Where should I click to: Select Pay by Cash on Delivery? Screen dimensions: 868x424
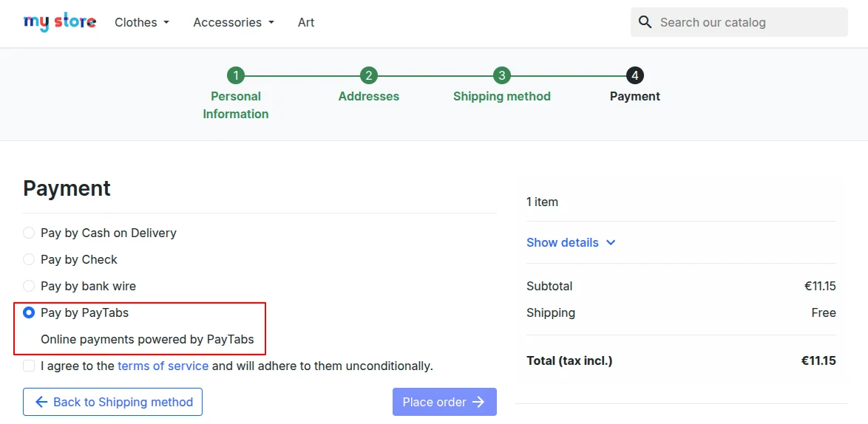point(29,233)
